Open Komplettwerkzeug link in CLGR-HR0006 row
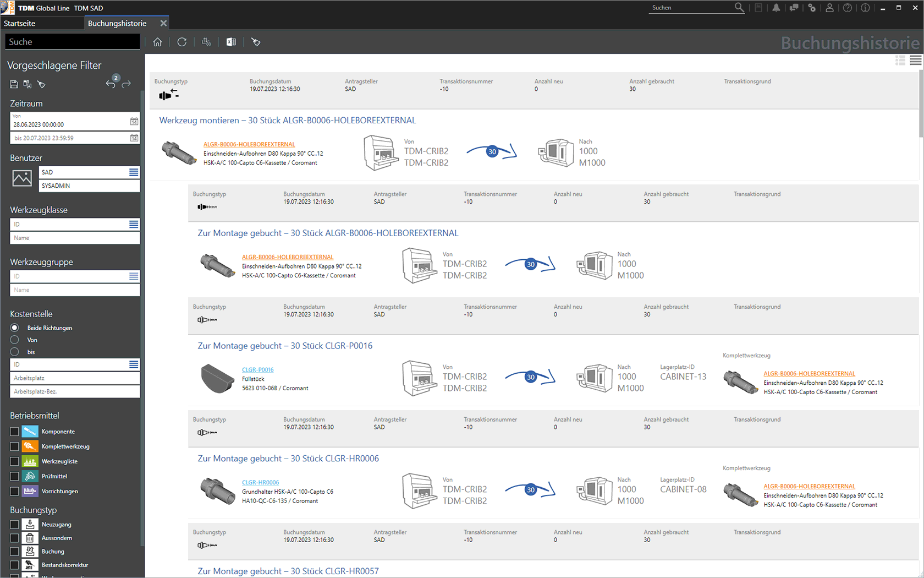924x578 pixels. [x=809, y=487]
